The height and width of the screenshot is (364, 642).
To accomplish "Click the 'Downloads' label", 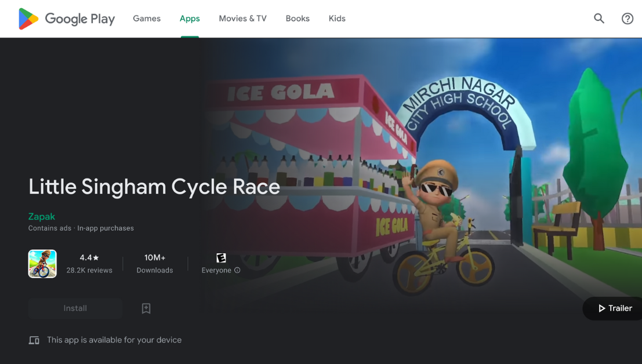I will (155, 270).
